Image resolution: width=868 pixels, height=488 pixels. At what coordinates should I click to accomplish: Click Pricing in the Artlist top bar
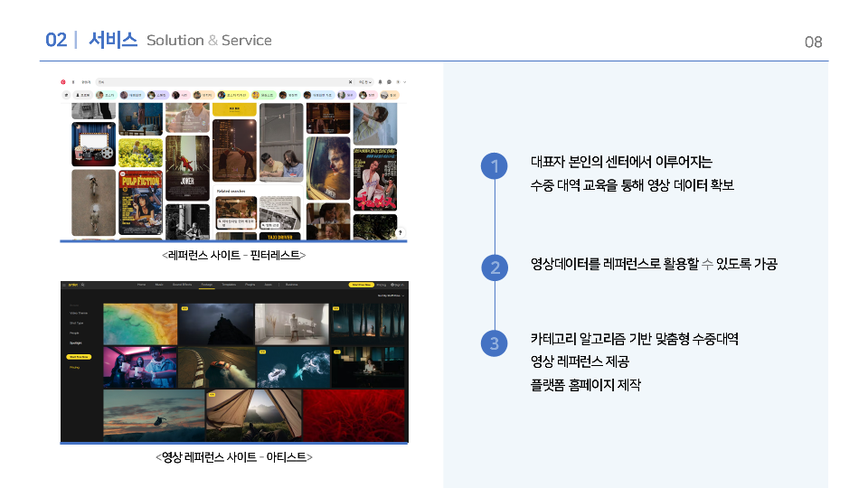(382, 285)
